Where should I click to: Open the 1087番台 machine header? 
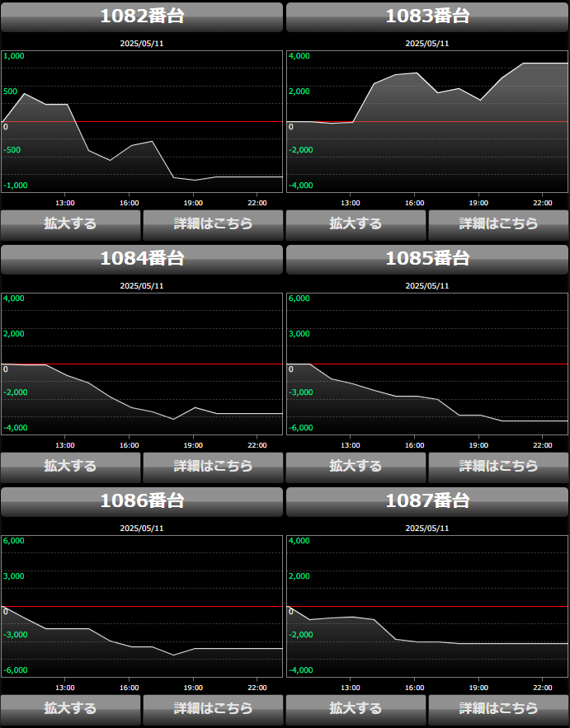(427, 501)
